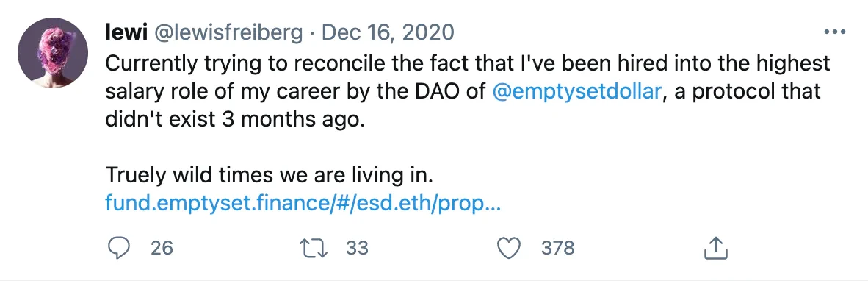Open the reply speech bubble icon
The width and height of the screenshot is (868, 281).
pyautogui.click(x=118, y=248)
